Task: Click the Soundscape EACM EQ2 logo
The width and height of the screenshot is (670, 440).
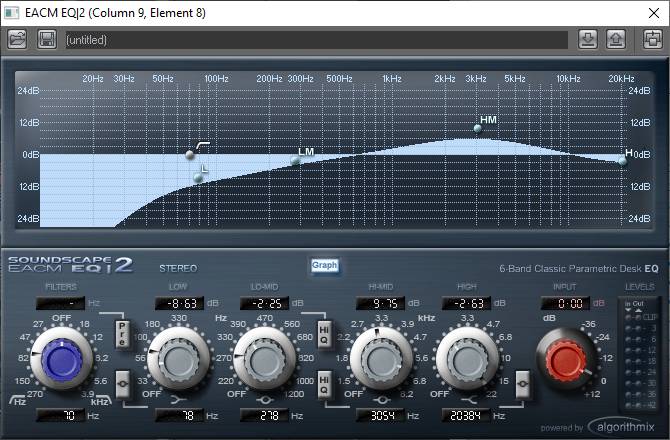Action: coord(70,265)
